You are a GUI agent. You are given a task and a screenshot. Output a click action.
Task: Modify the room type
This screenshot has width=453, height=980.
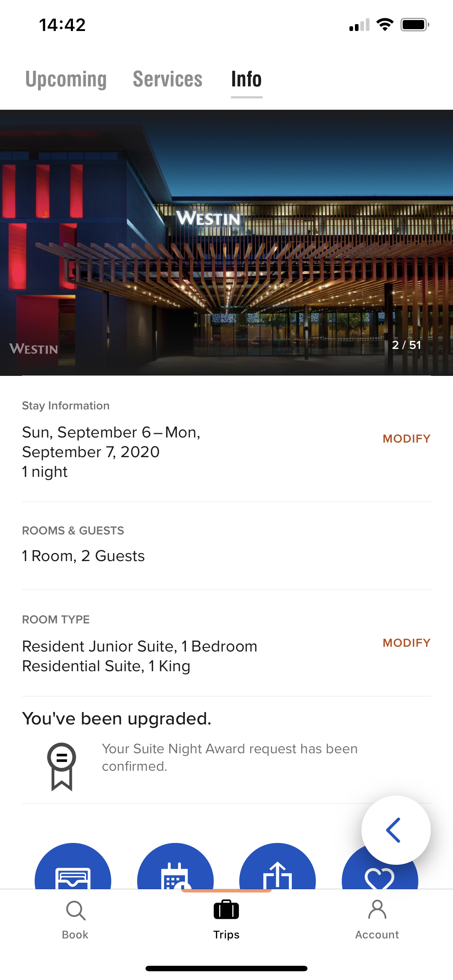(x=407, y=643)
